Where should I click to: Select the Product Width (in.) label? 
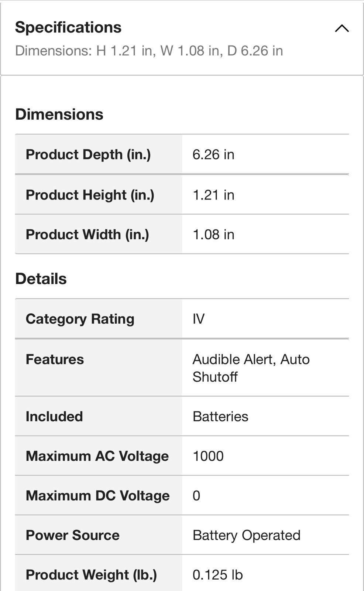pos(87,234)
